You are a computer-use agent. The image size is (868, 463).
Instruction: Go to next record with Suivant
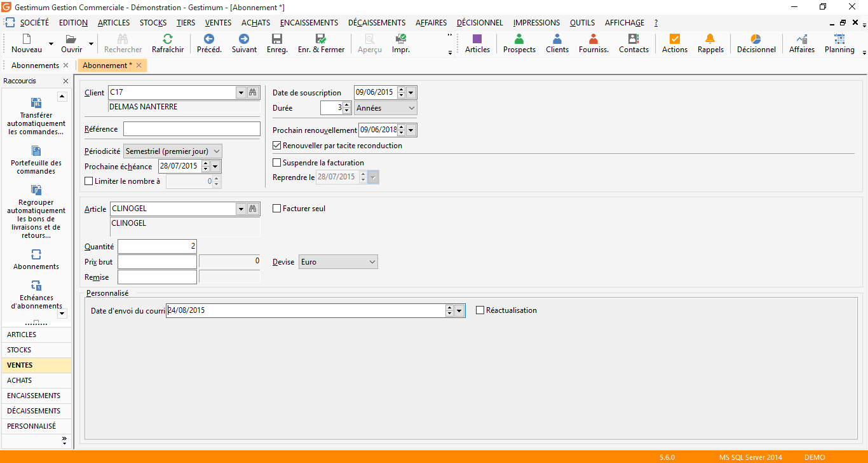pyautogui.click(x=244, y=39)
